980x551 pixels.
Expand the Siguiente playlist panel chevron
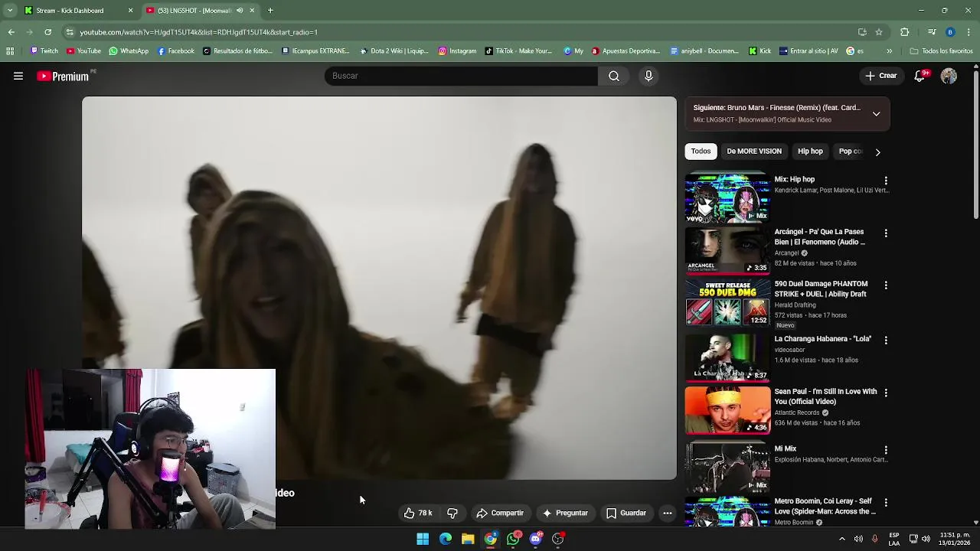pyautogui.click(x=876, y=114)
